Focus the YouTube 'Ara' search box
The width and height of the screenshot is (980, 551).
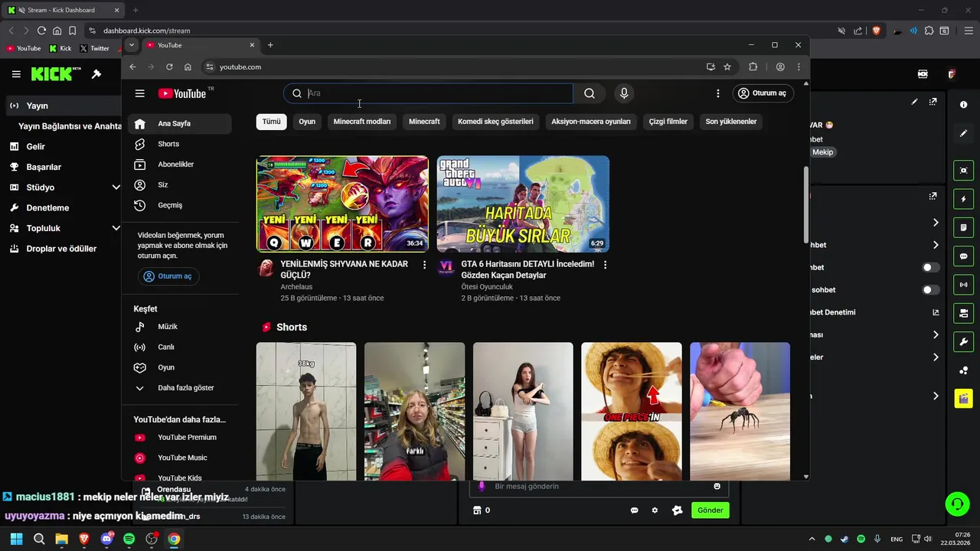(x=428, y=93)
